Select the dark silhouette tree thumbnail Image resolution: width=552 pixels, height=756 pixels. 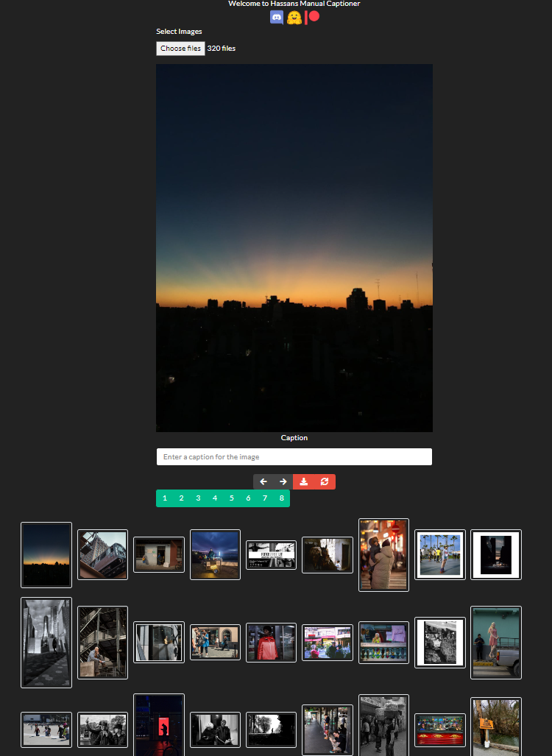(271, 730)
